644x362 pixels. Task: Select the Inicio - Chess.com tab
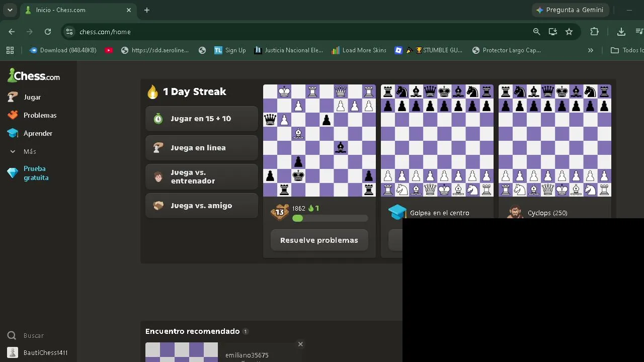(x=78, y=10)
